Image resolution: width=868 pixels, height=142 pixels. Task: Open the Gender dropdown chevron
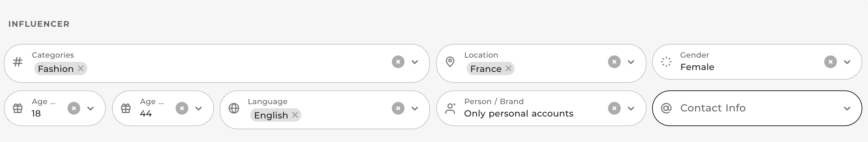847,62
